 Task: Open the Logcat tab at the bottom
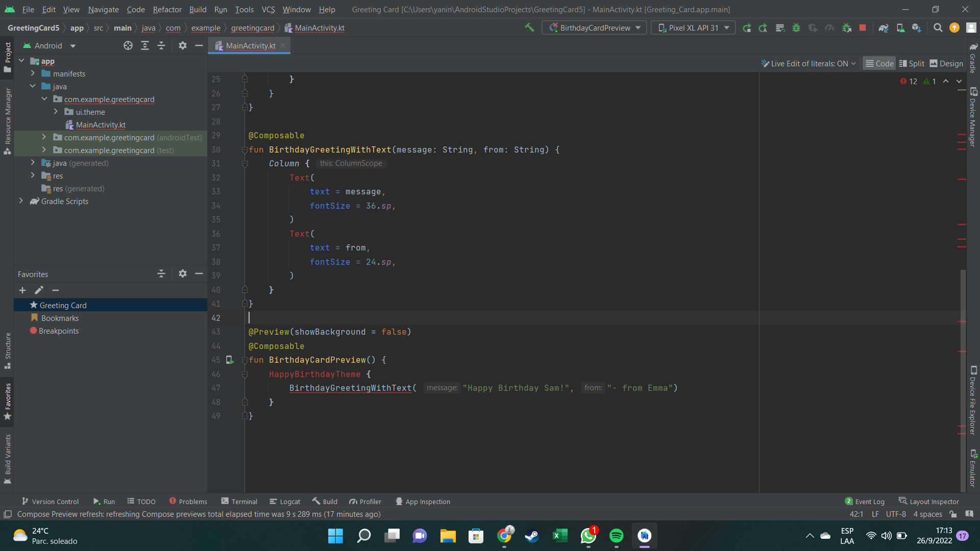(284, 502)
